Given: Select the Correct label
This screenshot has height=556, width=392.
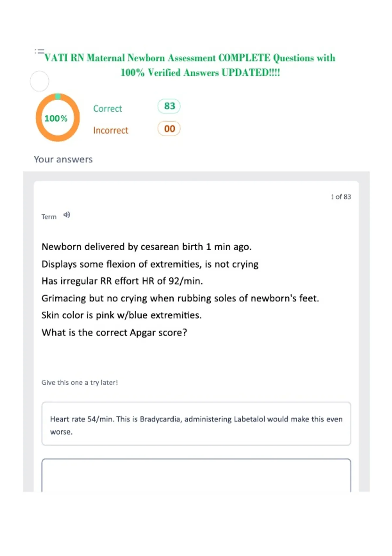Looking at the screenshot, I should point(107,109).
